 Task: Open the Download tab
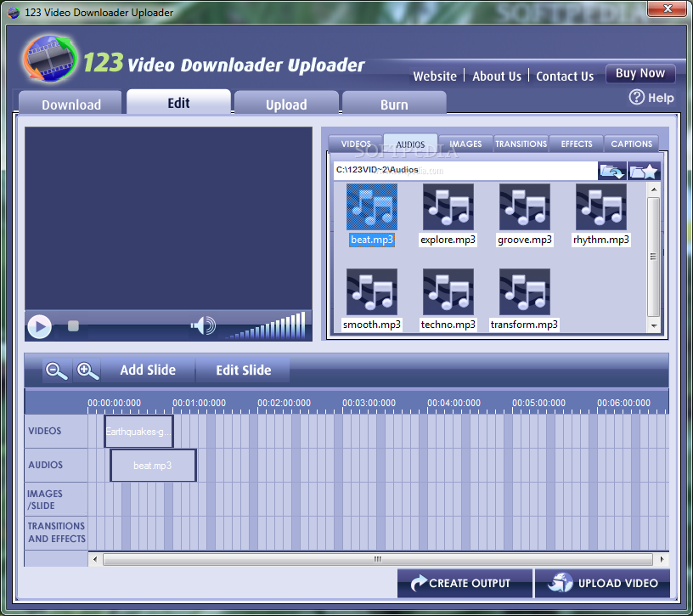point(70,103)
